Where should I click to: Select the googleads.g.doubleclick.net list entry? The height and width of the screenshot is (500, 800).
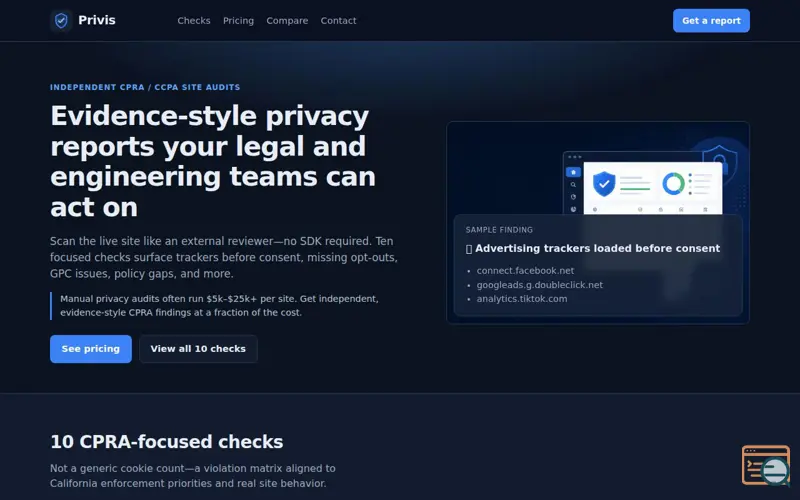click(x=539, y=285)
